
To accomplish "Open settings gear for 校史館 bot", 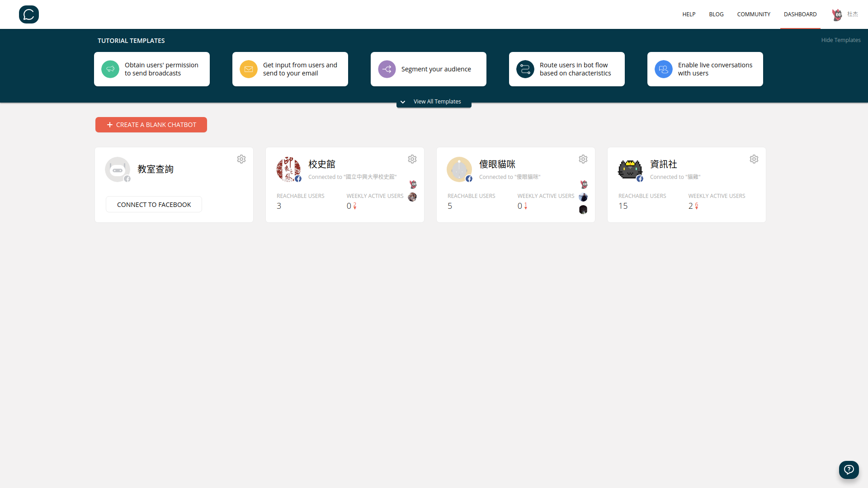I will click(412, 159).
